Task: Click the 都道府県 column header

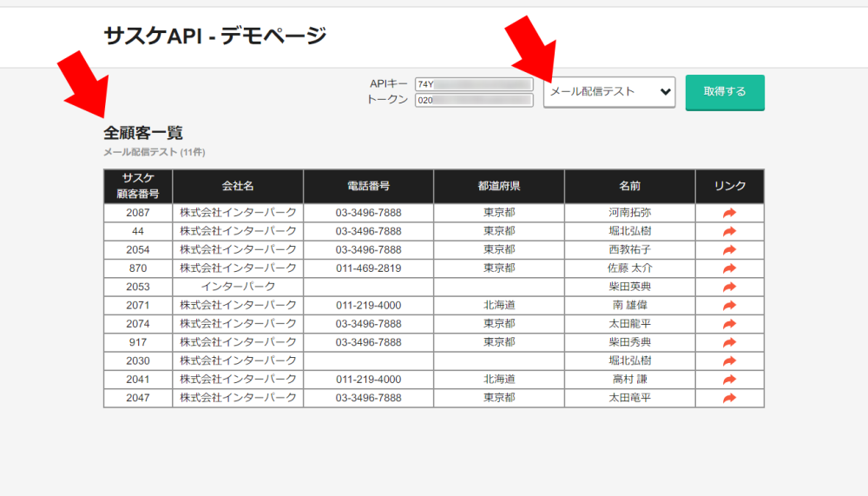Action: coord(499,187)
